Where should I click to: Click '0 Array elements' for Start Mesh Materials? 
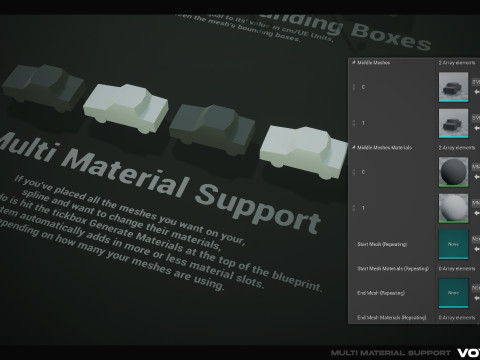[x=457, y=269]
